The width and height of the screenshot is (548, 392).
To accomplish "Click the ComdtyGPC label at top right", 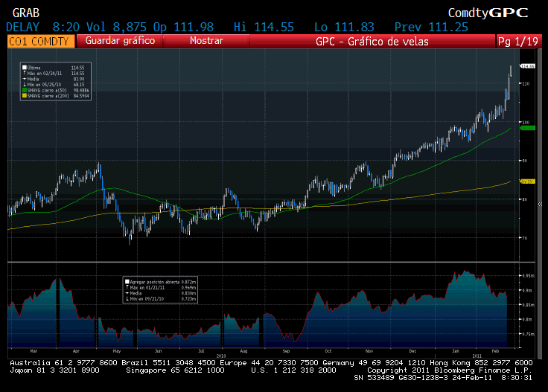I will 488,13.
